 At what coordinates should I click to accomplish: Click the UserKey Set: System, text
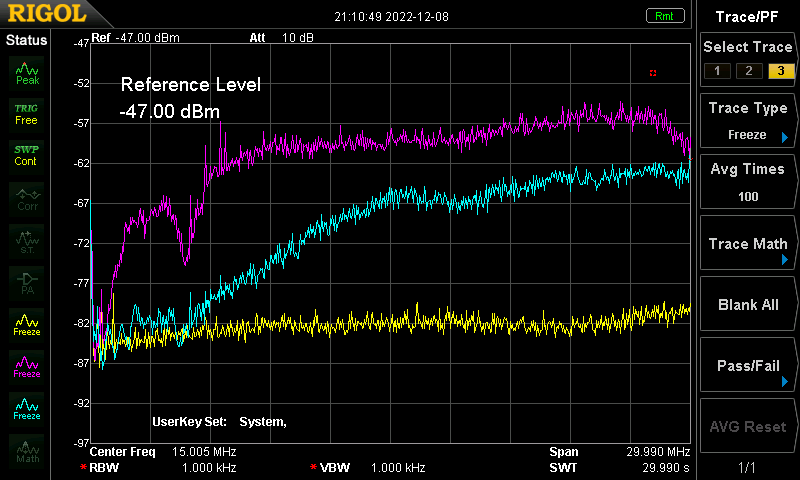219,422
